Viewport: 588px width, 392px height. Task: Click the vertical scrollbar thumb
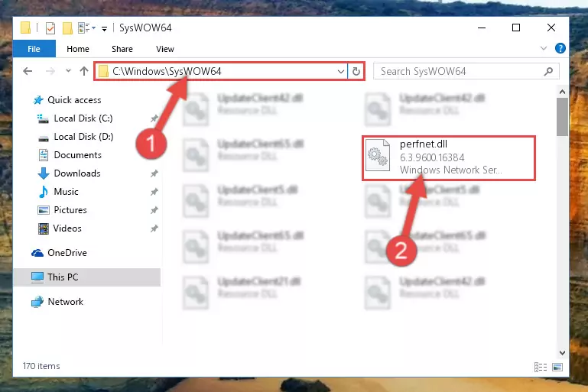(x=562, y=117)
